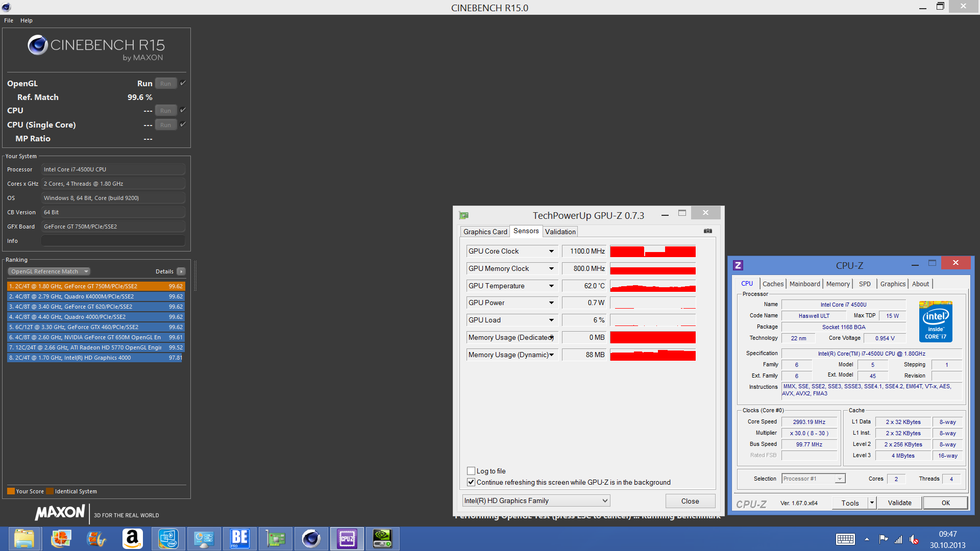Open on-screen keyboard tray icon
The height and width of the screenshot is (551, 980).
click(845, 539)
